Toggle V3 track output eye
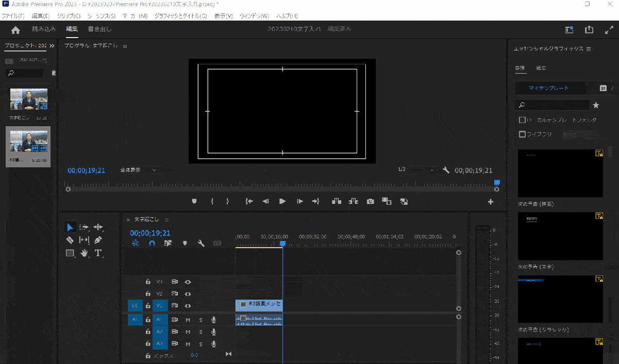The image size is (619, 364). click(188, 282)
